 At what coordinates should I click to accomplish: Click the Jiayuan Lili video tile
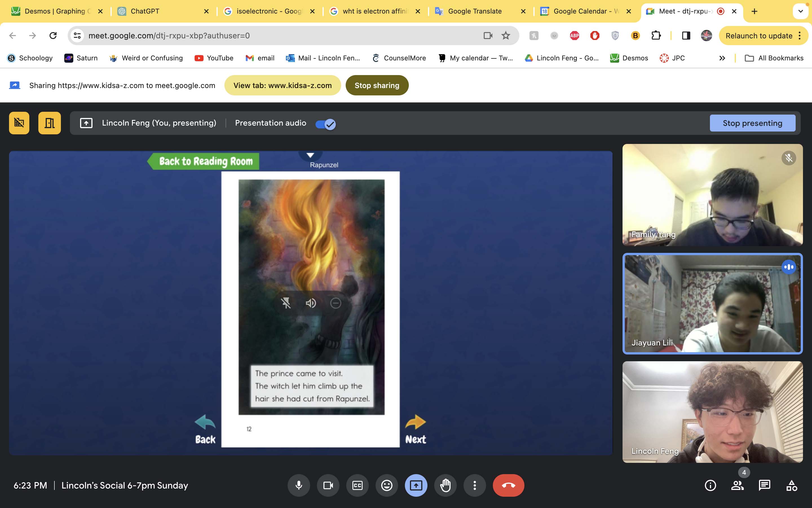point(712,303)
